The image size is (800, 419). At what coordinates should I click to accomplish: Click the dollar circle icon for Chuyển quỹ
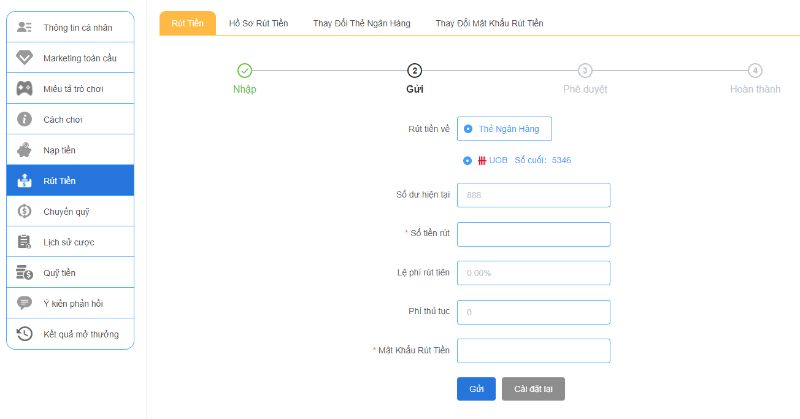pos(24,211)
